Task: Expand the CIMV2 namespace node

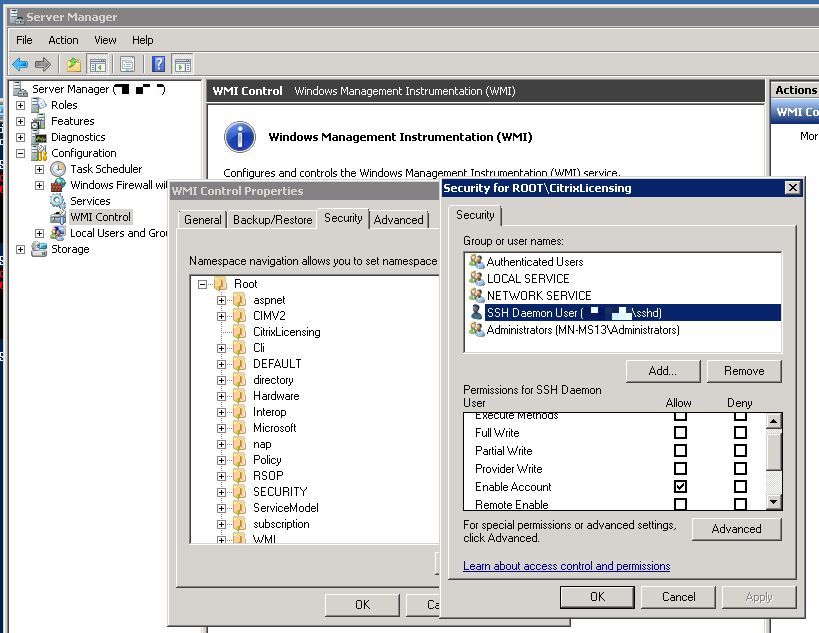Action: [x=221, y=316]
